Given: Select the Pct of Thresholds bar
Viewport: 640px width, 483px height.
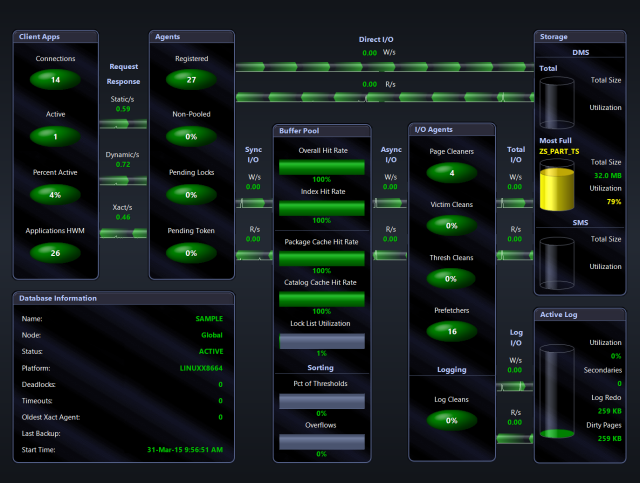Looking at the screenshot, I should tap(322, 401).
